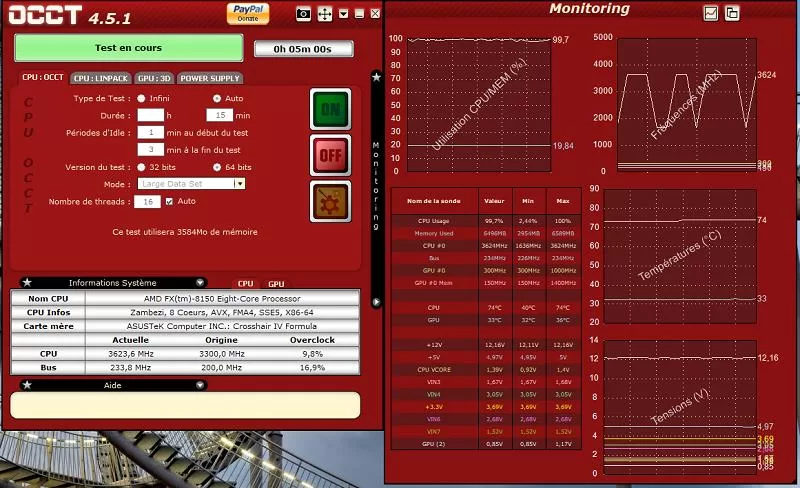Click the ASUSTeK Crosshair IV Formula cell
Screen dimensions: 800x488
[222, 326]
